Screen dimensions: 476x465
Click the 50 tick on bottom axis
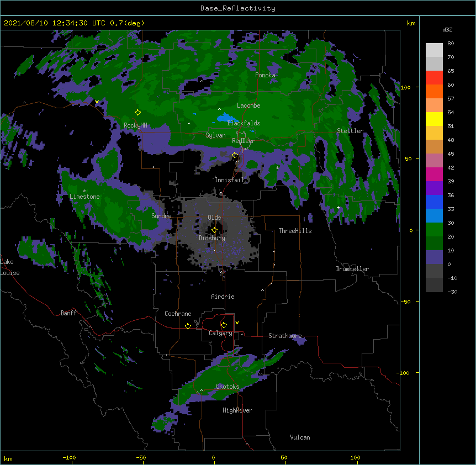pyautogui.click(x=284, y=457)
